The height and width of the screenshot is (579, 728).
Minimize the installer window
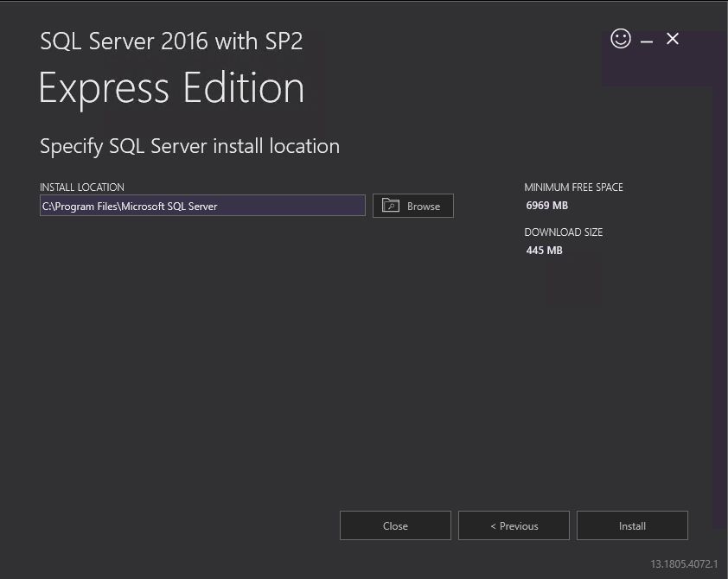click(646, 41)
